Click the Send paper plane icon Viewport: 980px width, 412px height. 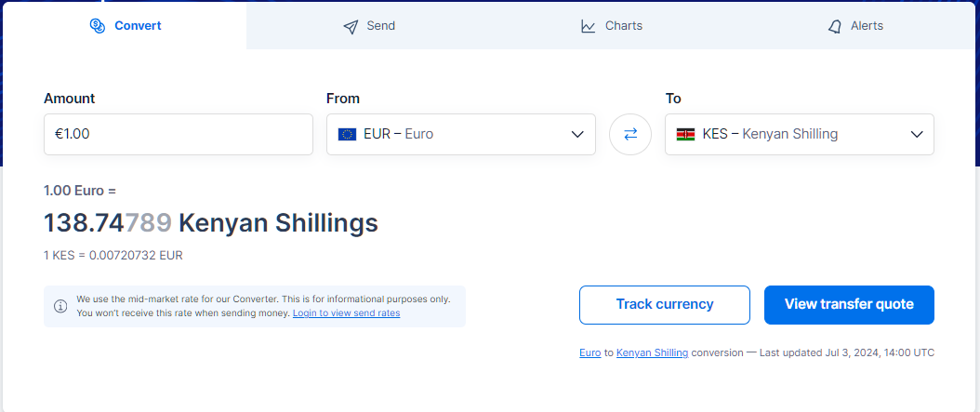point(351,26)
